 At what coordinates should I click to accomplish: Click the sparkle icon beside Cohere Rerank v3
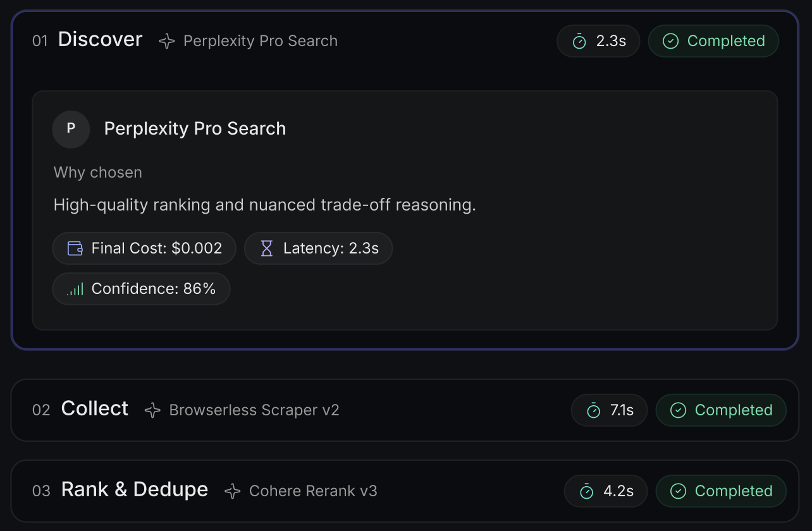click(x=233, y=491)
